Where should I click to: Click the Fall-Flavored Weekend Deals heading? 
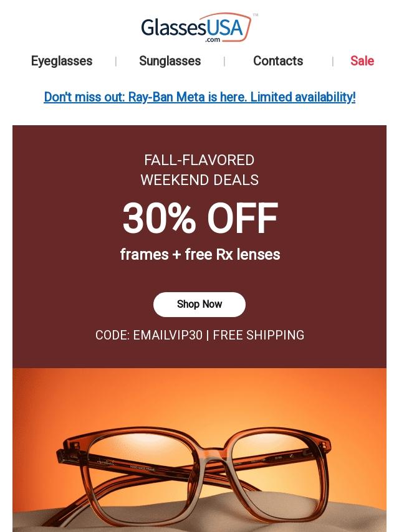pos(199,170)
